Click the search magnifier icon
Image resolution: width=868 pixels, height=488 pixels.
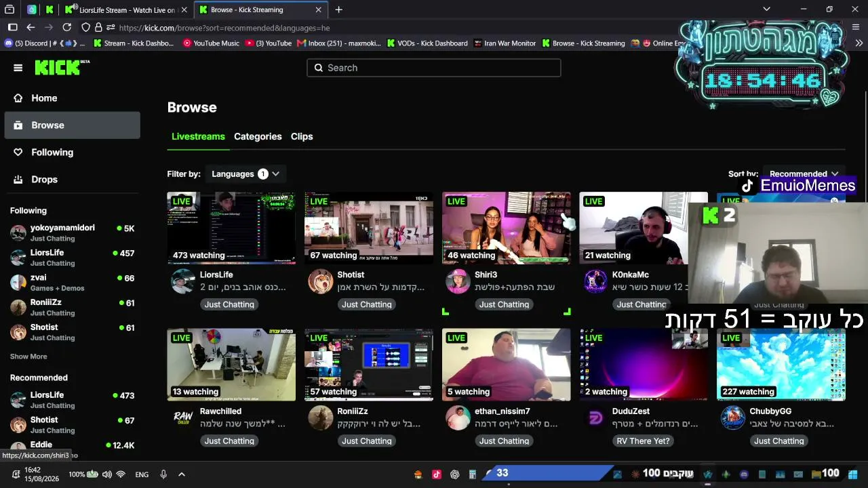(319, 68)
